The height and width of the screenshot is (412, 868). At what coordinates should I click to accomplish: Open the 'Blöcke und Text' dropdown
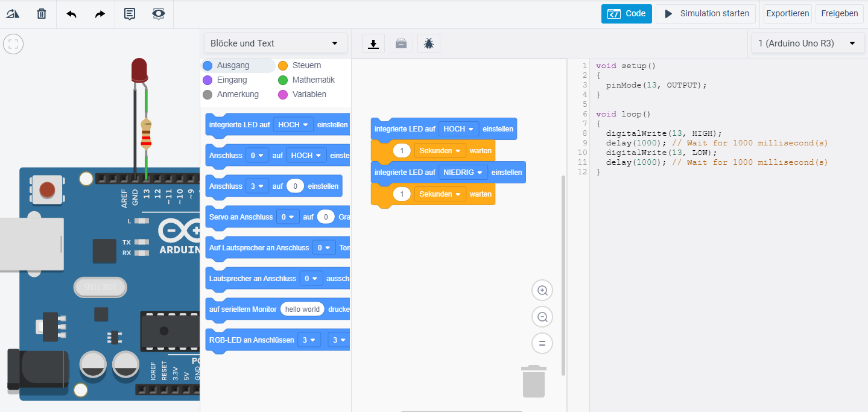[275, 43]
